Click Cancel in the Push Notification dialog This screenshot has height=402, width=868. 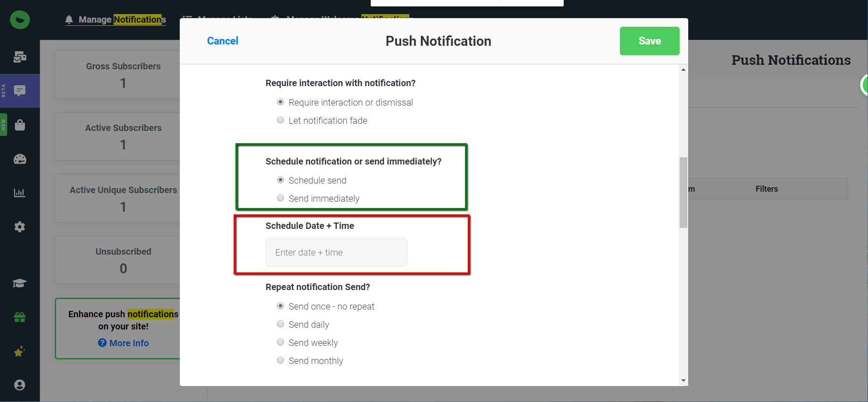(222, 41)
